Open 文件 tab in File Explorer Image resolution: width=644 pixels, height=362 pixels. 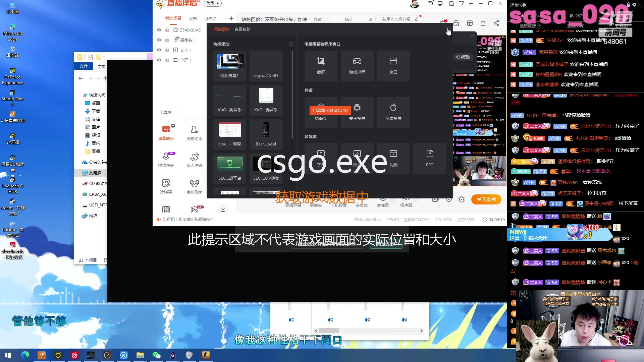click(x=84, y=66)
